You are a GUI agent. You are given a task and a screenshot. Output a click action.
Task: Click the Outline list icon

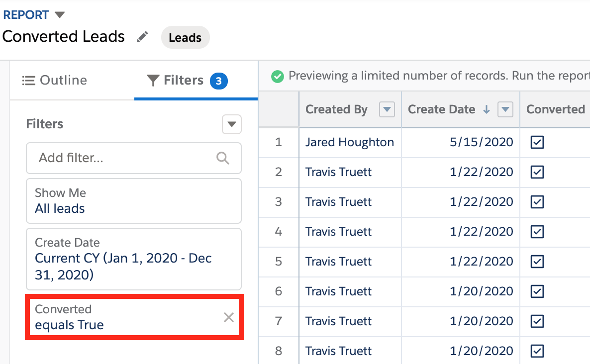(x=29, y=81)
